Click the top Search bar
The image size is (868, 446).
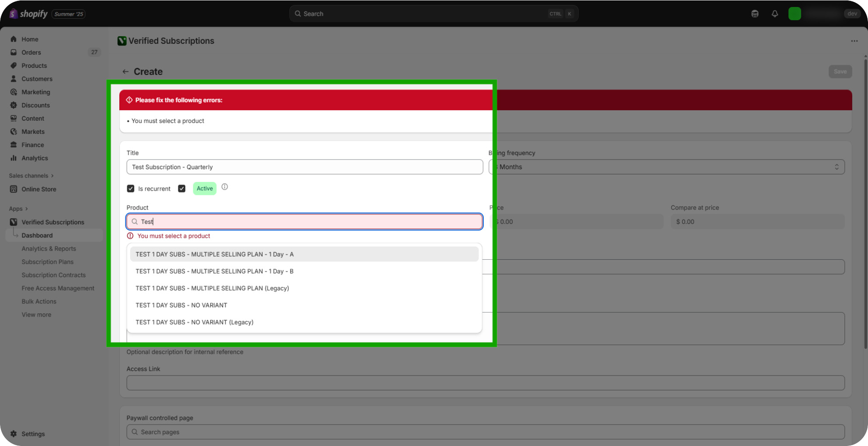pyautogui.click(x=434, y=14)
